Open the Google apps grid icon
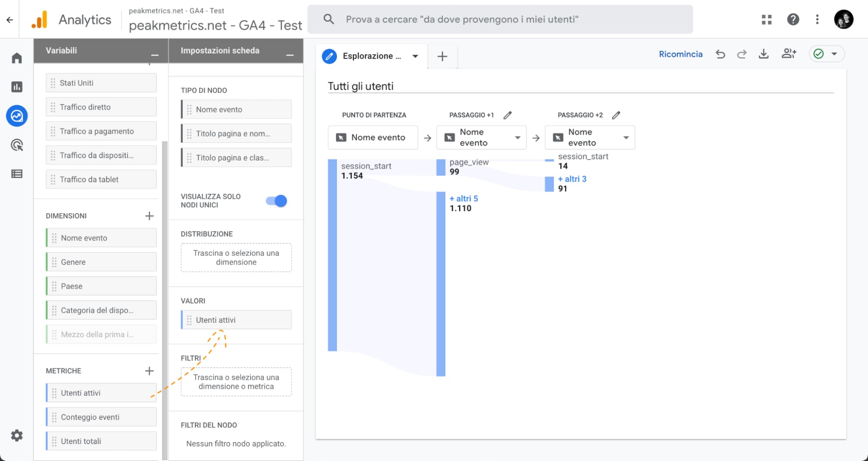This screenshot has height=461, width=868. tap(767, 20)
